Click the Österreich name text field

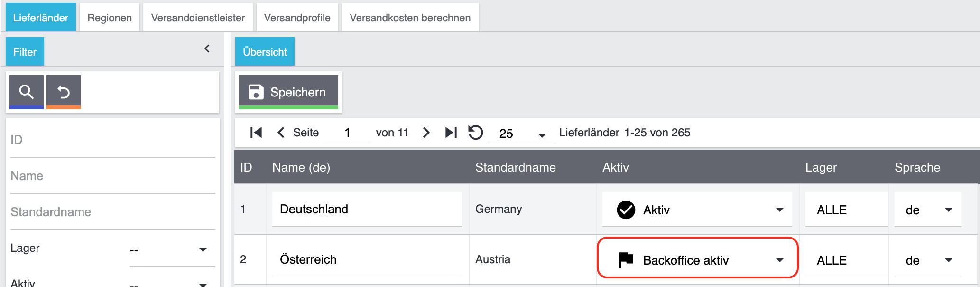(x=366, y=260)
